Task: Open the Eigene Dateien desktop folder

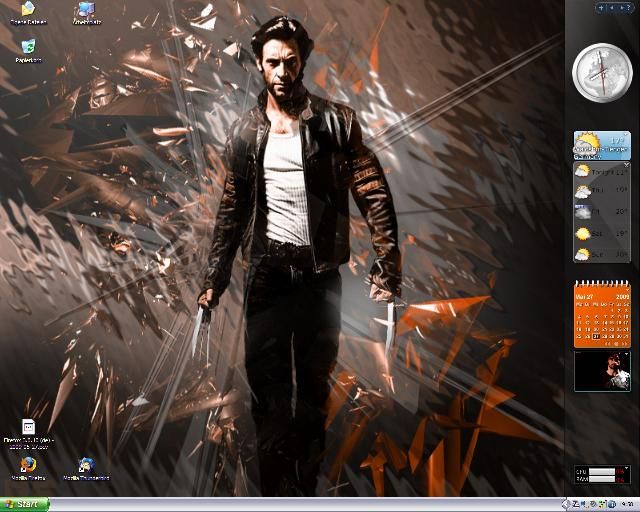Action: [x=28, y=12]
